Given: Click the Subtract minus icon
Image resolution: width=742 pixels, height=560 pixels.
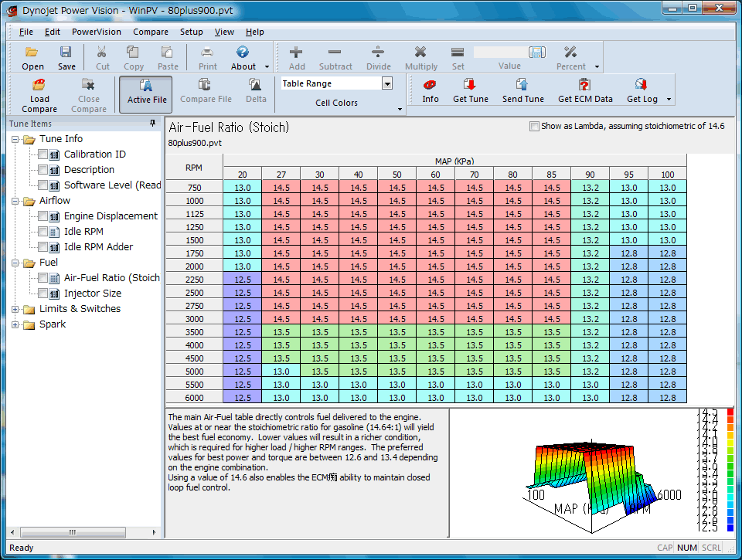Looking at the screenshot, I should point(335,52).
